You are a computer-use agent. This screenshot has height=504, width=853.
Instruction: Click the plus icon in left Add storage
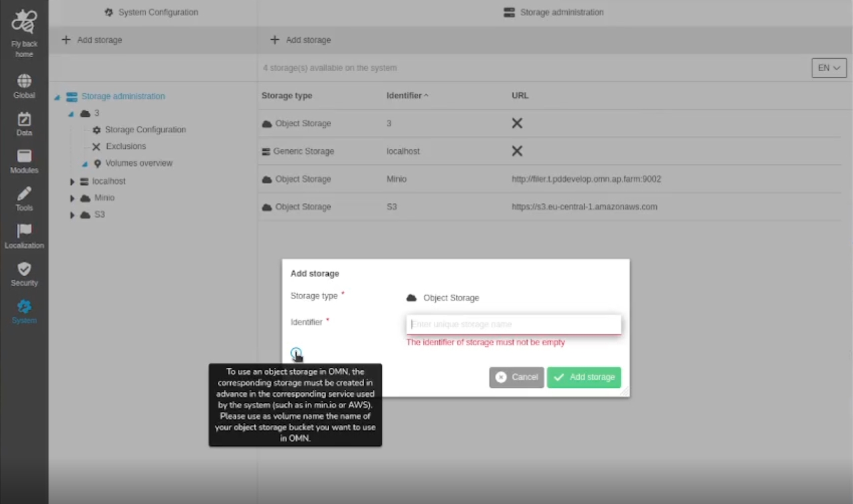point(66,40)
